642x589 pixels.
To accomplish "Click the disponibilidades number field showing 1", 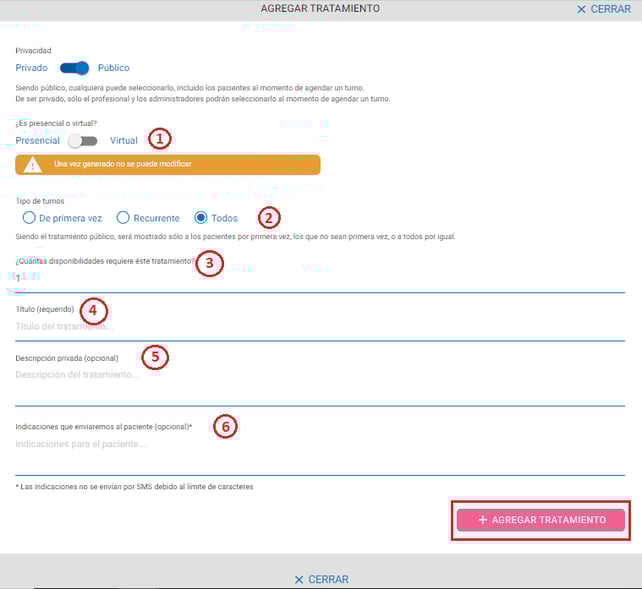I will point(320,279).
